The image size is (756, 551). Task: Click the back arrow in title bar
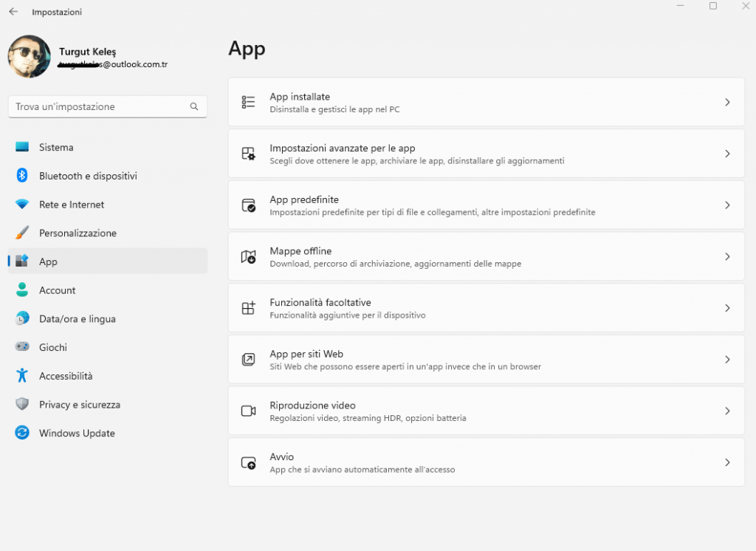[x=13, y=12]
